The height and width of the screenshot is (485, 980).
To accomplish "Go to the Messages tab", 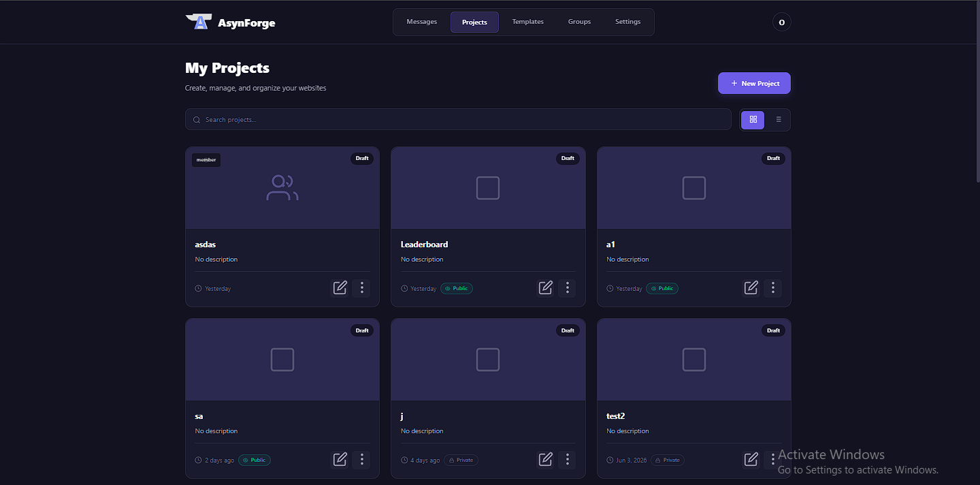I will pyautogui.click(x=422, y=22).
